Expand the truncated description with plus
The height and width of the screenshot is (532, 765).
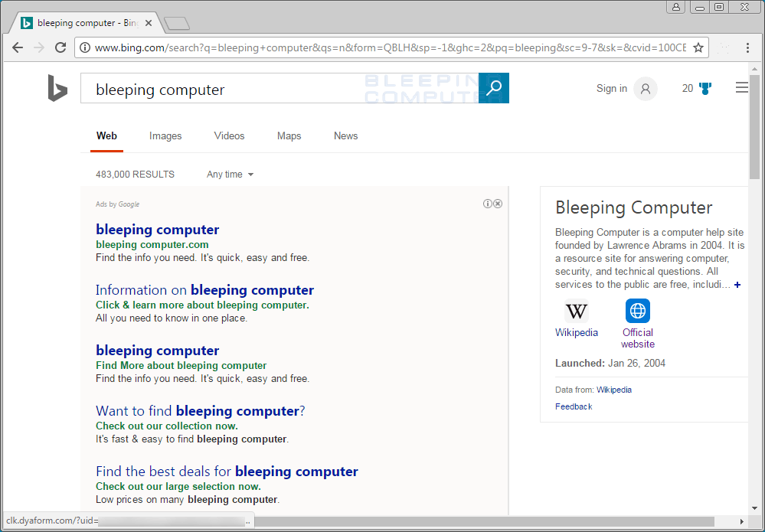click(737, 285)
